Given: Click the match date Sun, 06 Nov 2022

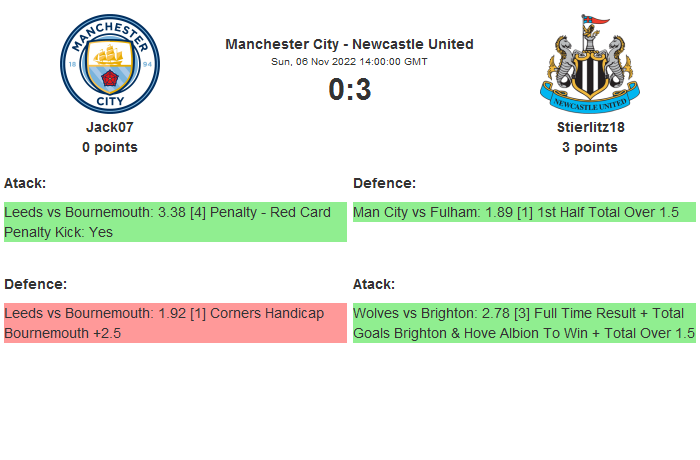Looking at the screenshot, I should 349,61.
